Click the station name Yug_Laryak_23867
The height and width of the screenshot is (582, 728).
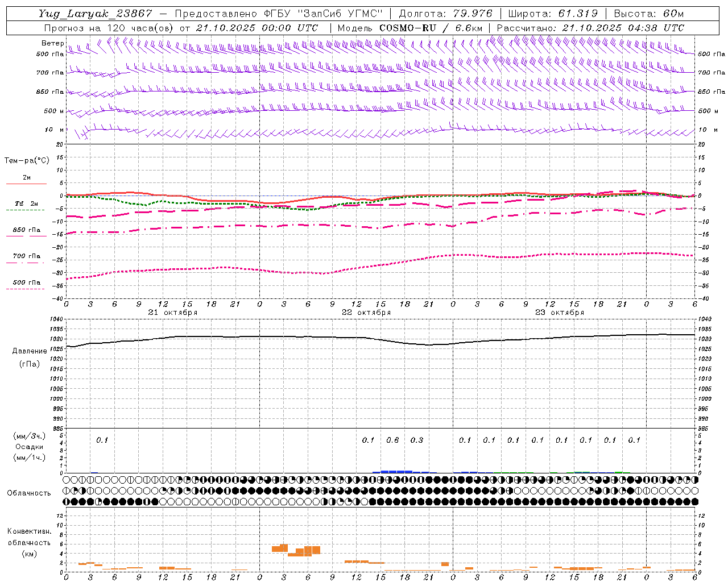point(96,14)
